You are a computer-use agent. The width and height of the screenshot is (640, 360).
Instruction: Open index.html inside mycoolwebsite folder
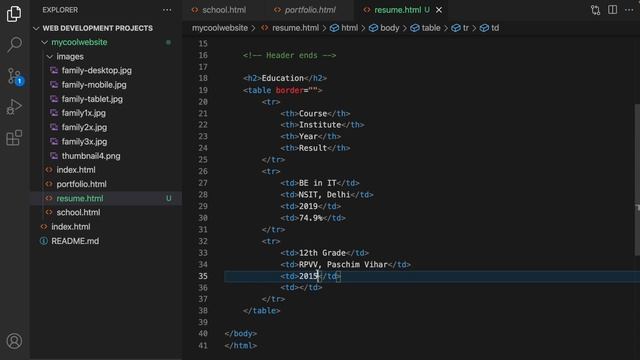tap(76, 170)
